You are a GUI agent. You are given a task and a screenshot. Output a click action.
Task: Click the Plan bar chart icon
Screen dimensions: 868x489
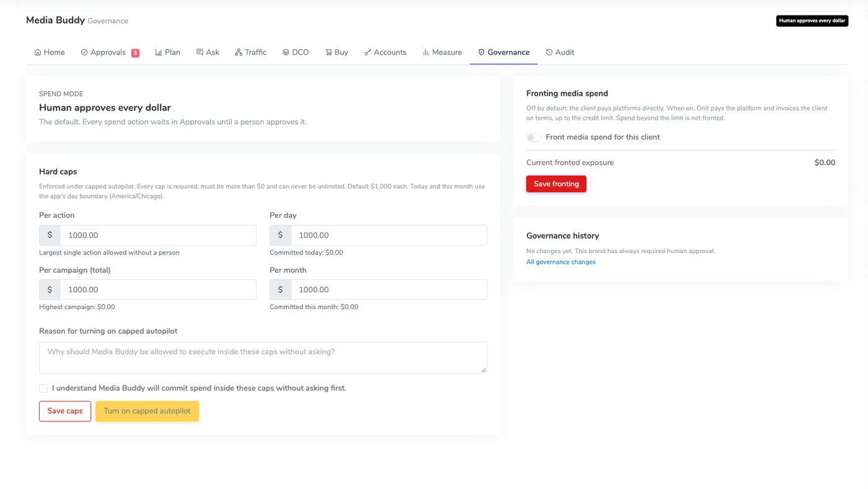pyautogui.click(x=159, y=52)
